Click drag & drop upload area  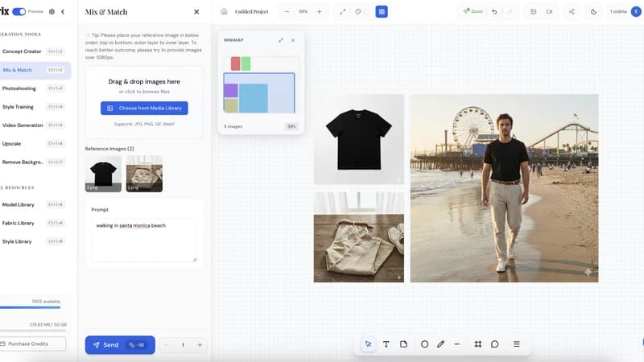[144, 103]
